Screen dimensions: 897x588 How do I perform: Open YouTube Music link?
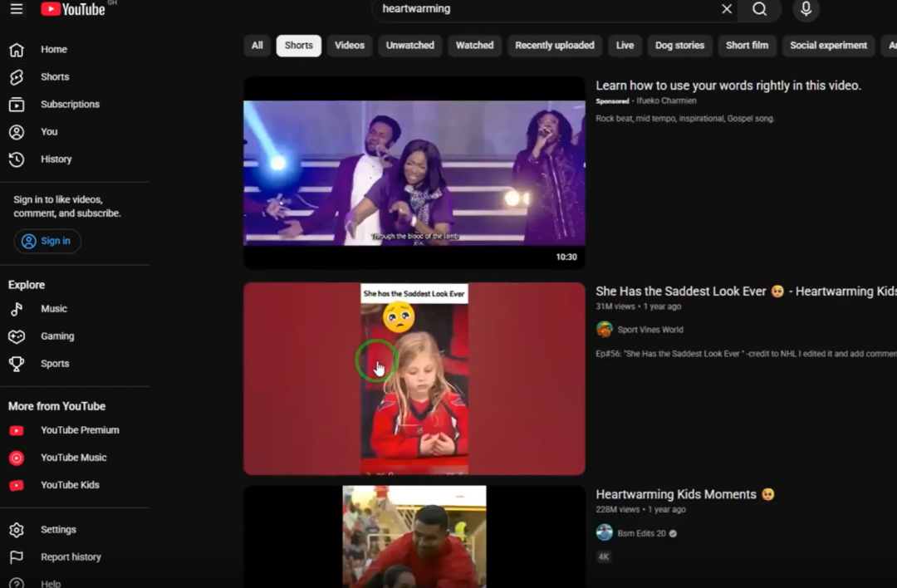[x=73, y=458]
